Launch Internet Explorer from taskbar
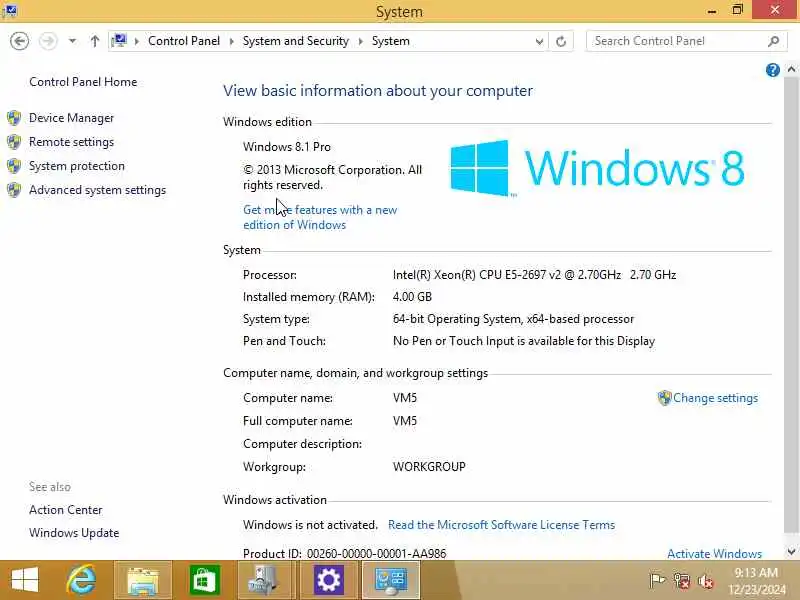 tap(82, 580)
